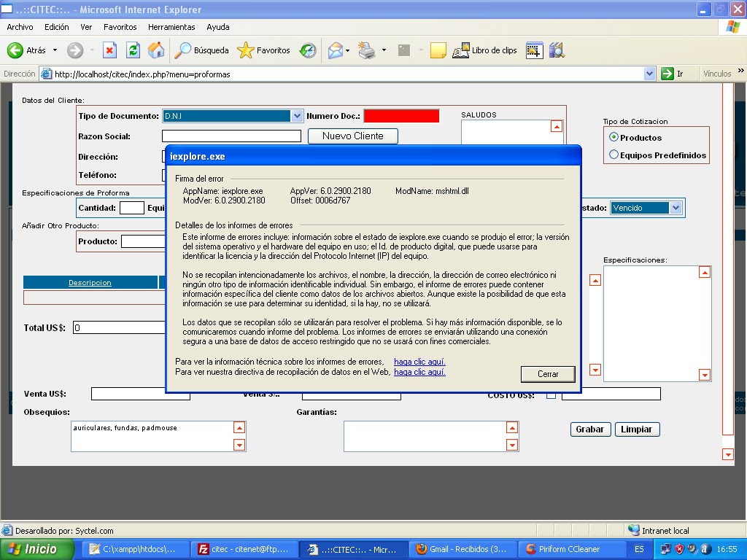This screenshot has height=560, width=747.
Task: Click the Descripcion column header link
Action: (x=90, y=282)
